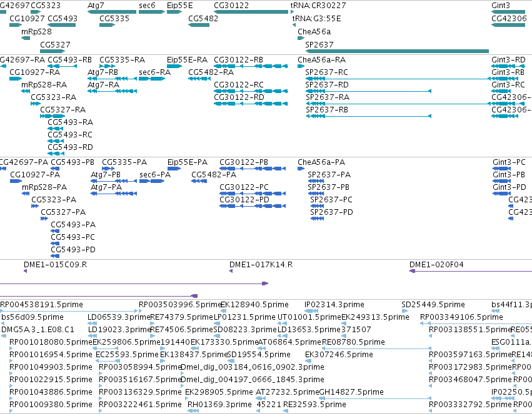The height and width of the screenshot is (414, 532).
Task: Select the Atg7 gene feature
Action: tap(112, 12)
